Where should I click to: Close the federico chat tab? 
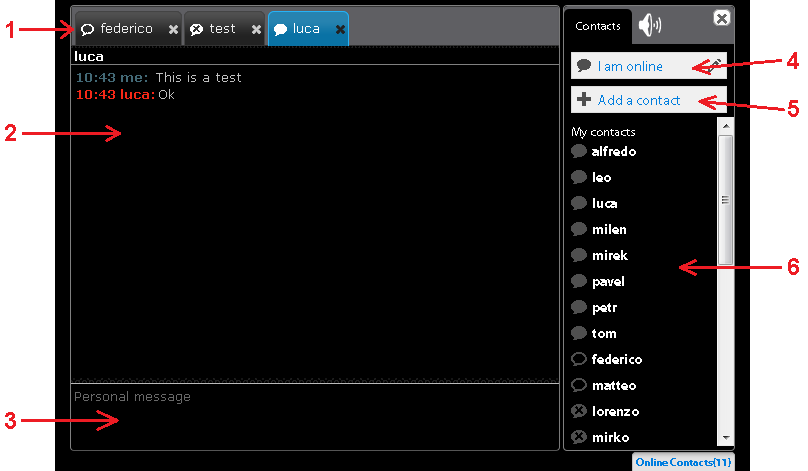point(173,30)
